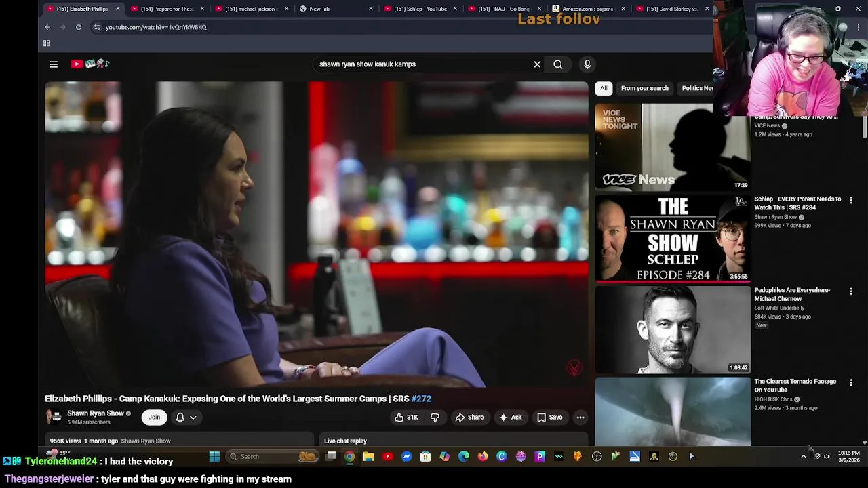Click the Windows Start button
Screen dimensions: 868x488
click(x=214, y=457)
